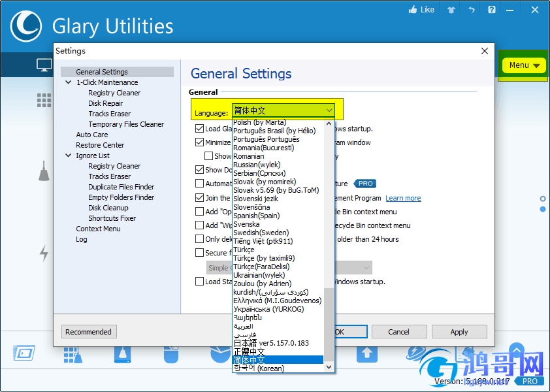Viewport: 550px width, 392px height.
Task: Click the bottom dock screen-frame icon
Action: coord(24,353)
